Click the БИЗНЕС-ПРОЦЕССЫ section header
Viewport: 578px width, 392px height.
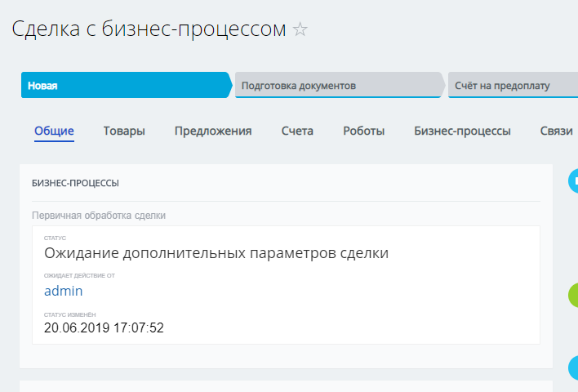(75, 183)
